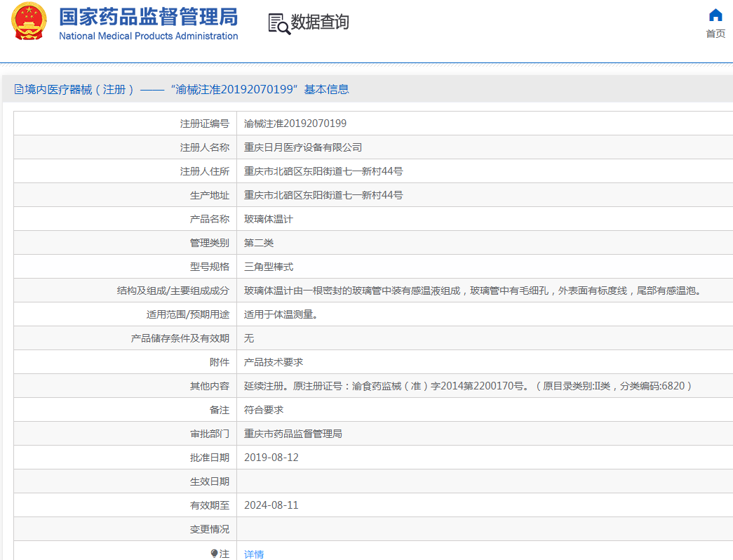Click the document icon before 境内医疗器械
The height and width of the screenshot is (560, 733).
click(x=19, y=89)
